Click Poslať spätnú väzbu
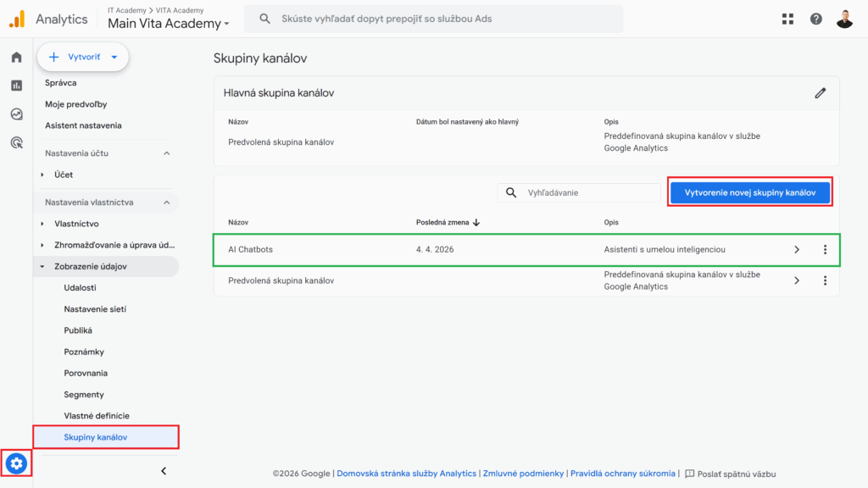This screenshot has height=488, width=868. (x=737, y=474)
